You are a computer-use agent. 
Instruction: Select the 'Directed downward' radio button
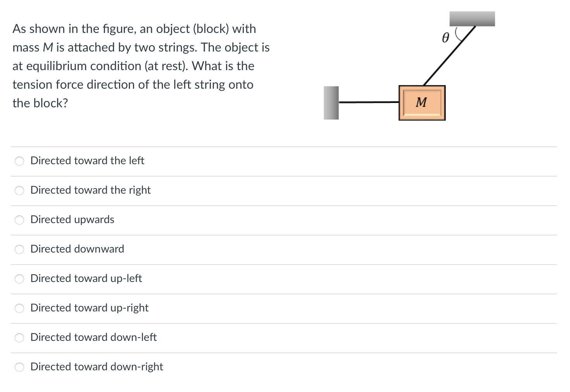pyautogui.click(x=19, y=249)
